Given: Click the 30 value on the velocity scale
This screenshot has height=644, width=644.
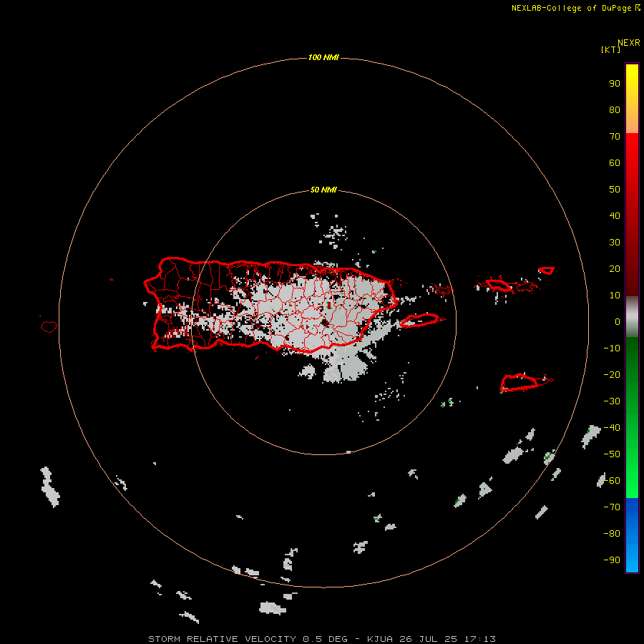Looking at the screenshot, I should coord(615,243).
